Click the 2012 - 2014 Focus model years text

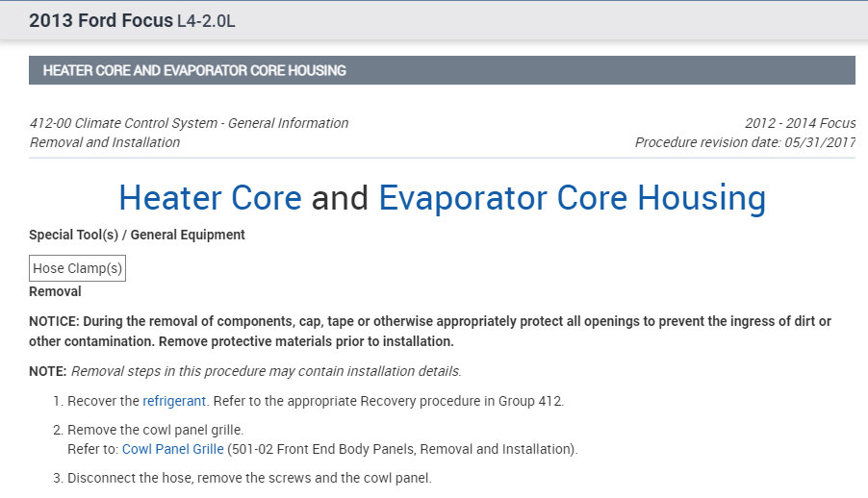point(800,123)
